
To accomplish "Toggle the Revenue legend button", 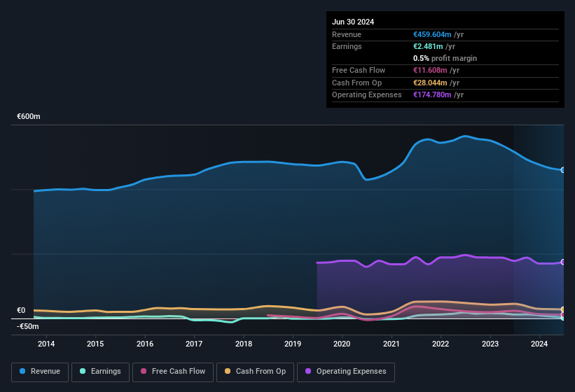I will pos(40,372).
